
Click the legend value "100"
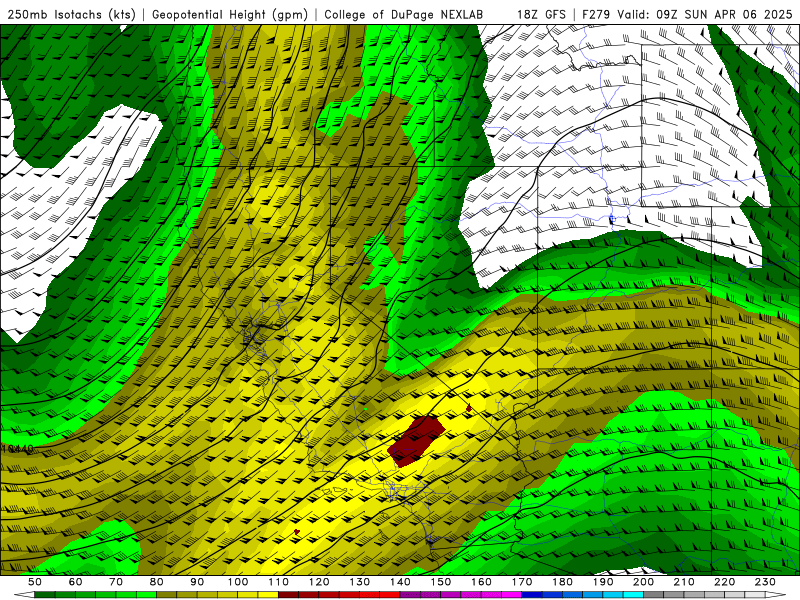coord(238,582)
